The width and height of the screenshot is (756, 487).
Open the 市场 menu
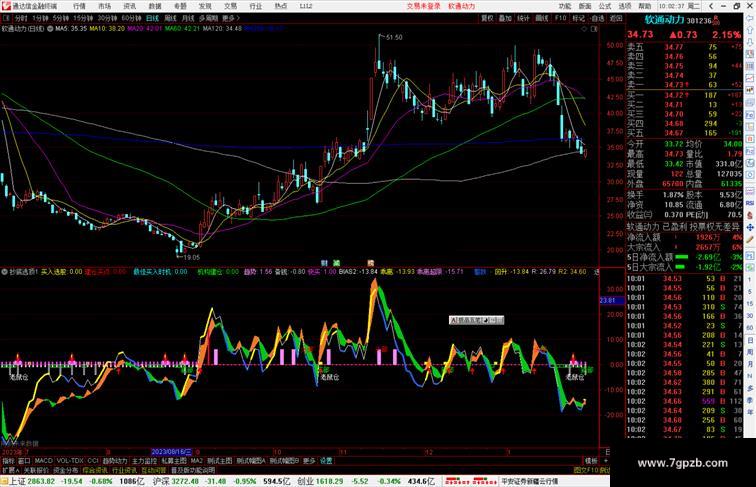pos(105,6)
